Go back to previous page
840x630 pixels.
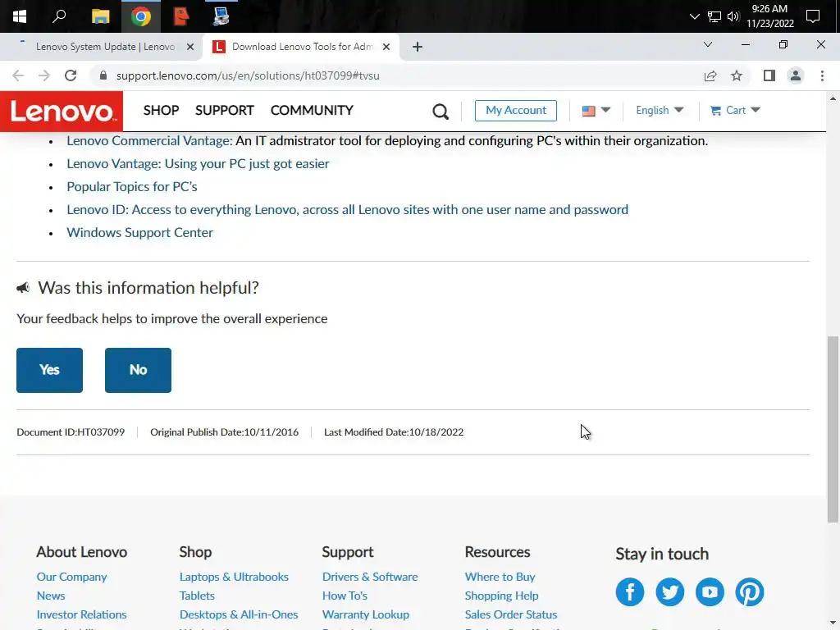[18, 75]
